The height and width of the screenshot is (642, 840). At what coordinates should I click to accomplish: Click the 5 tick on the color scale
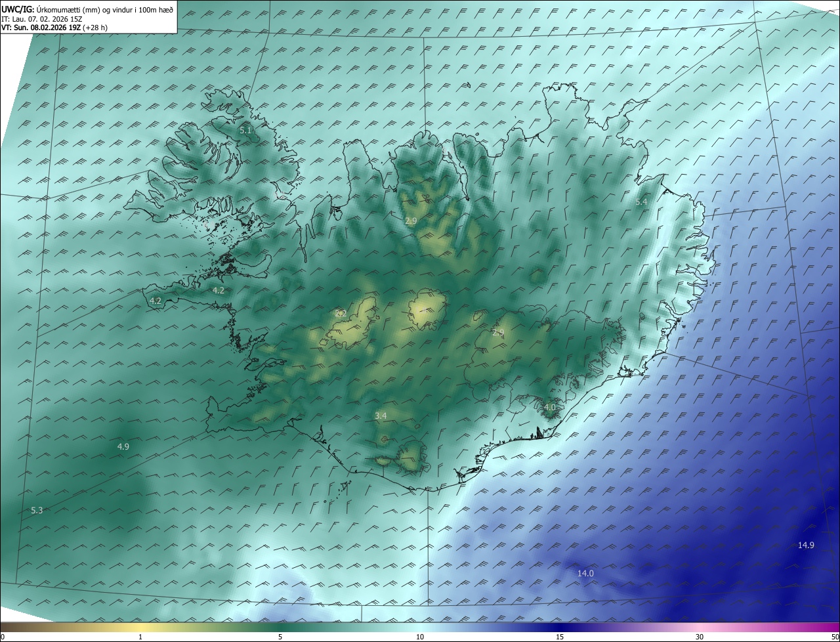coord(280,637)
